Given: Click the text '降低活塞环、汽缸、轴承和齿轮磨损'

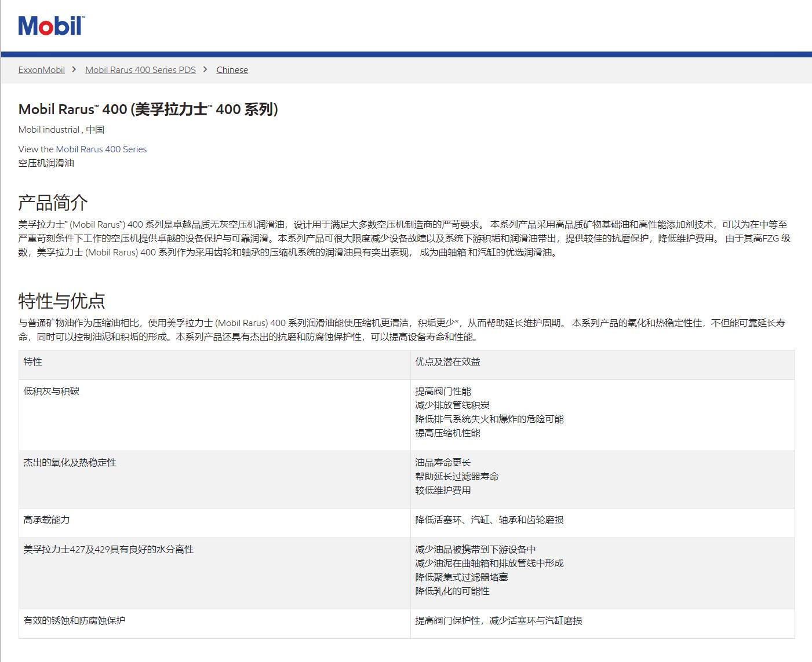Looking at the screenshot, I should tap(489, 520).
